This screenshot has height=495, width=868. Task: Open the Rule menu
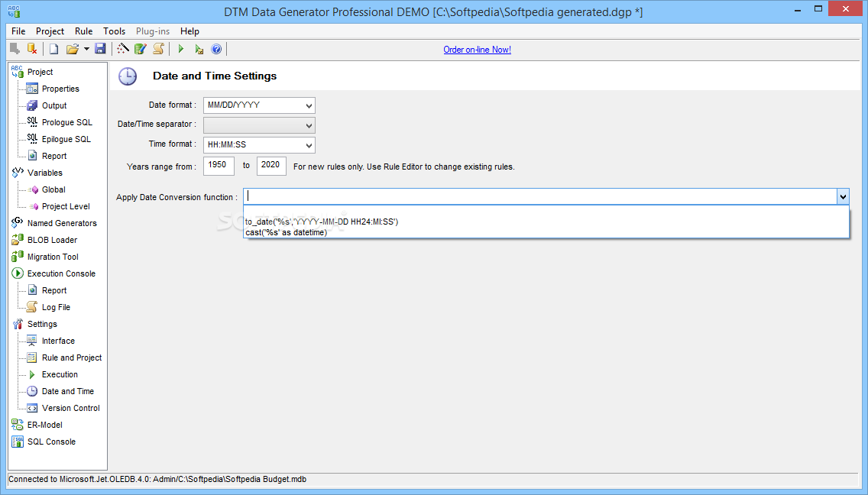coord(83,31)
